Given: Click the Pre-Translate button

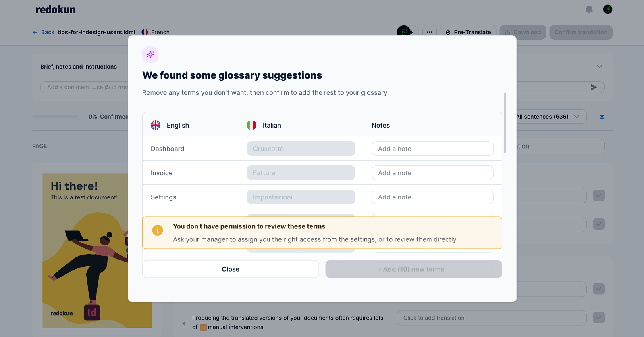Looking at the screenshot, I should click(x=468, y=32).
